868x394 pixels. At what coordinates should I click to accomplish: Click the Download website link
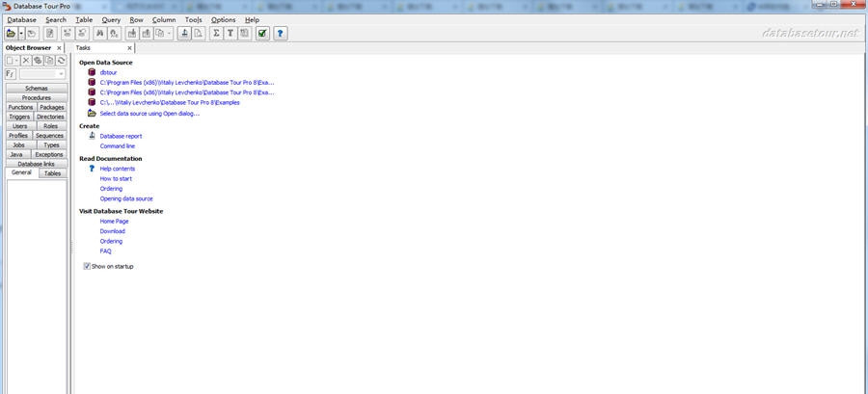[113, 231]
